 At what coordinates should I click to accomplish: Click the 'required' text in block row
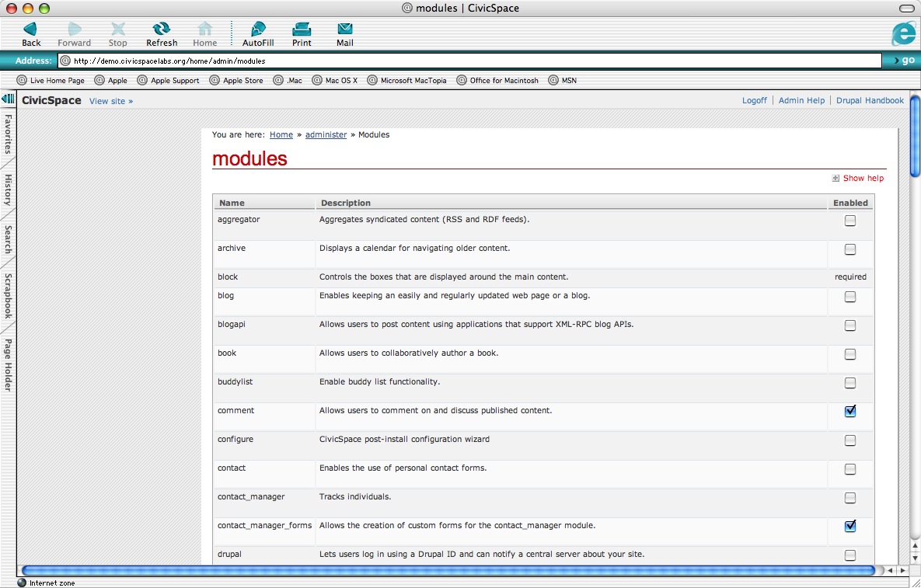(x=850, y=277)
